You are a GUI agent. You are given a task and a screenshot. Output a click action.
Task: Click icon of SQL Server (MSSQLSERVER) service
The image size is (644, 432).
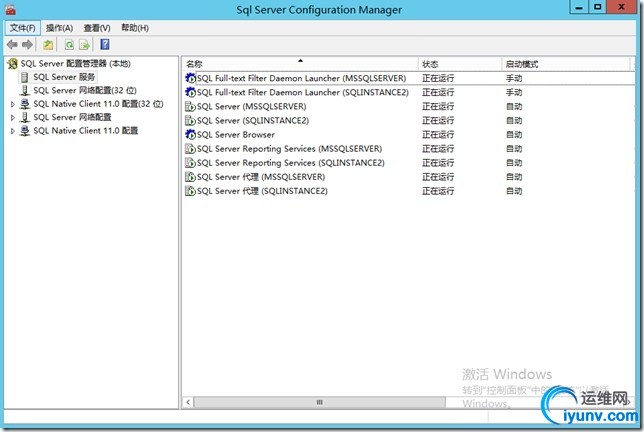(x=190, y=106)
